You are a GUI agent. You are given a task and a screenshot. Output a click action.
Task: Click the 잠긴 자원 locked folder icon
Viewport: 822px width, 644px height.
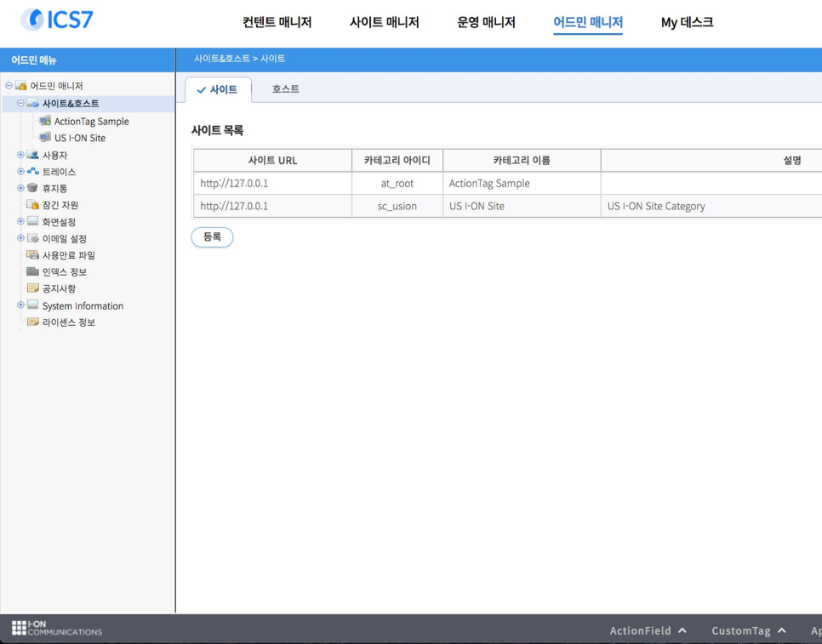point(32,205)
